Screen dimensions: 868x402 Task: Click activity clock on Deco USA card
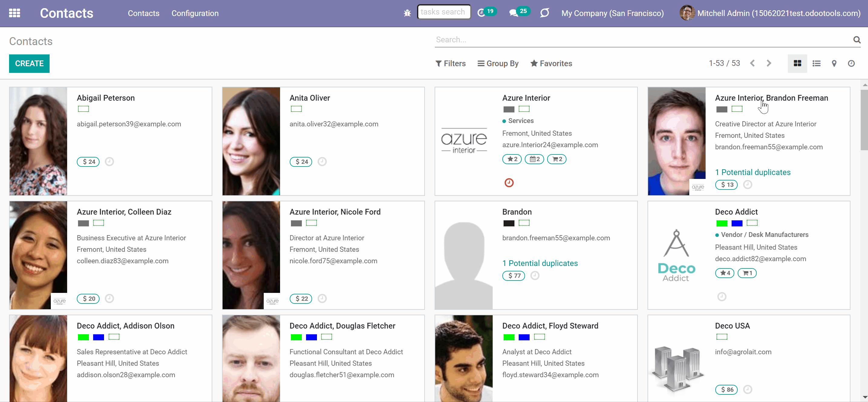pos(747,389)
